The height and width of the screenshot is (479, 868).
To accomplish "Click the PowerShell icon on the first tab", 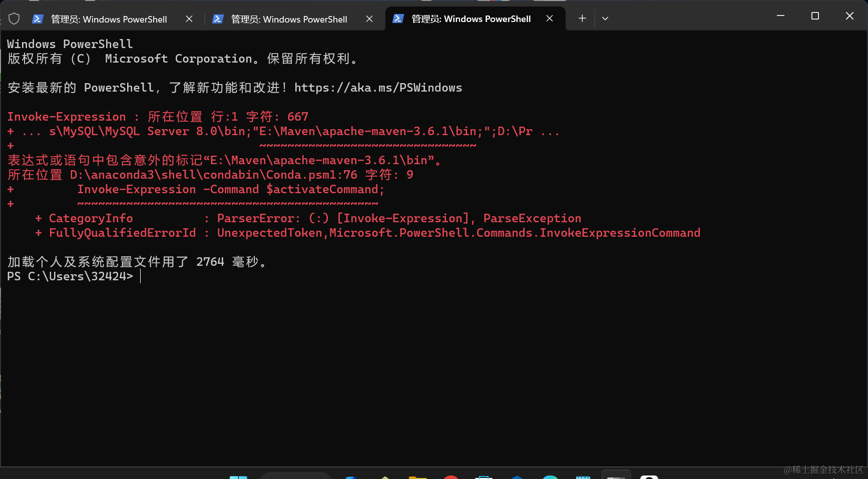I will tap(38, 19).
